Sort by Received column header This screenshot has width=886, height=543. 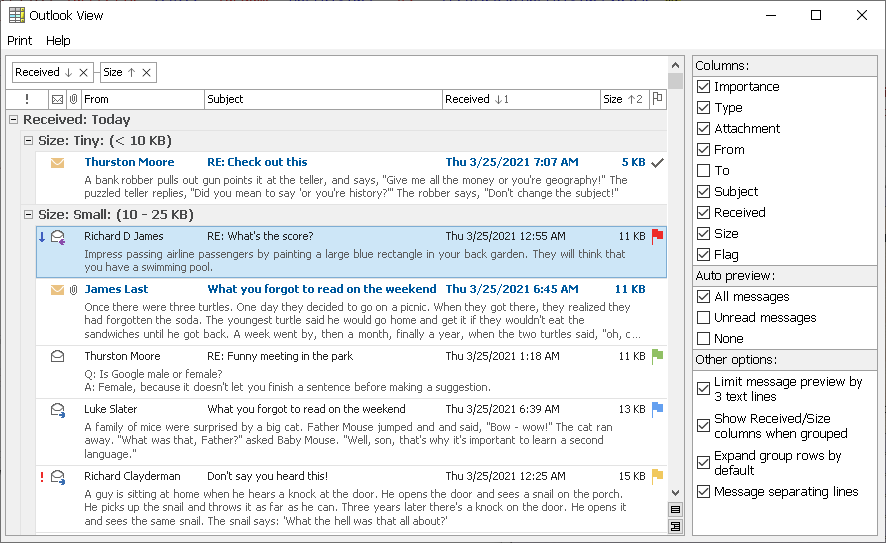point(520,99)
